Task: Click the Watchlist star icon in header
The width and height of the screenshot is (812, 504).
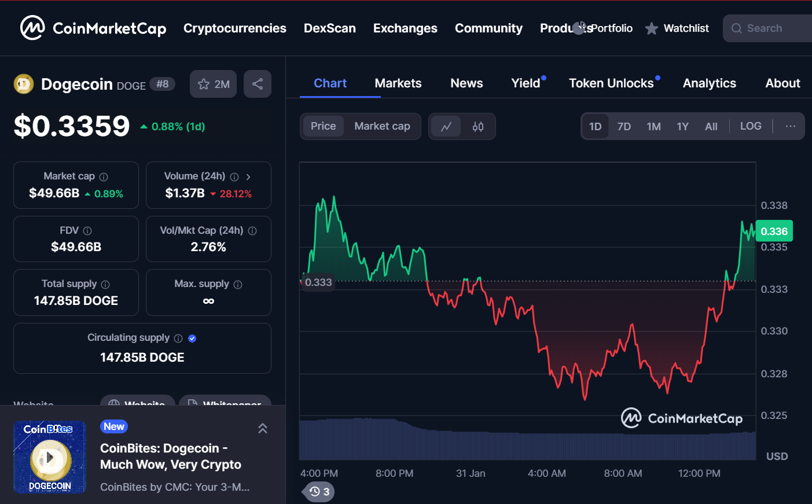Action: [652, 28]
